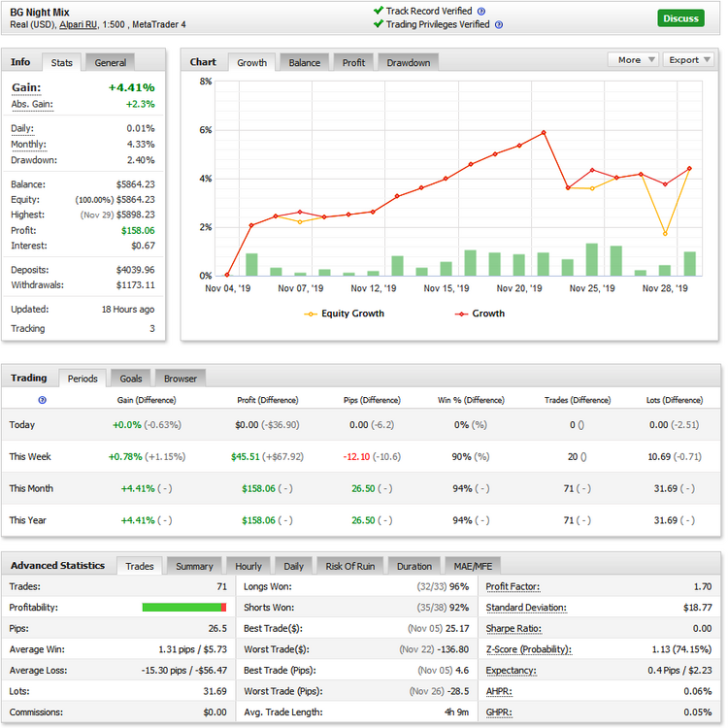The width and height of the screenshot is (728, 728).
Task: Show the Duration statistics tab
Action: 414,567
